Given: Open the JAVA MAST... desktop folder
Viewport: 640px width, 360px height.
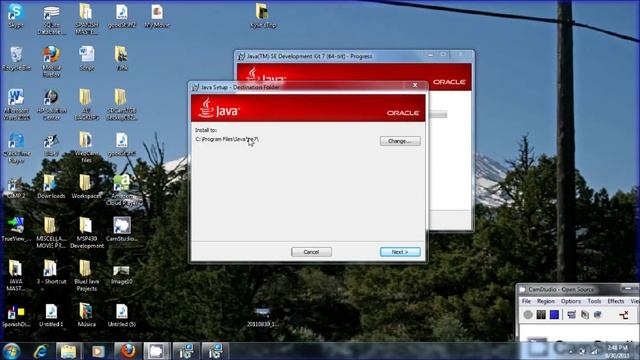Looking at the screenshot, I should pyautogui.click(x=16, y=276).
